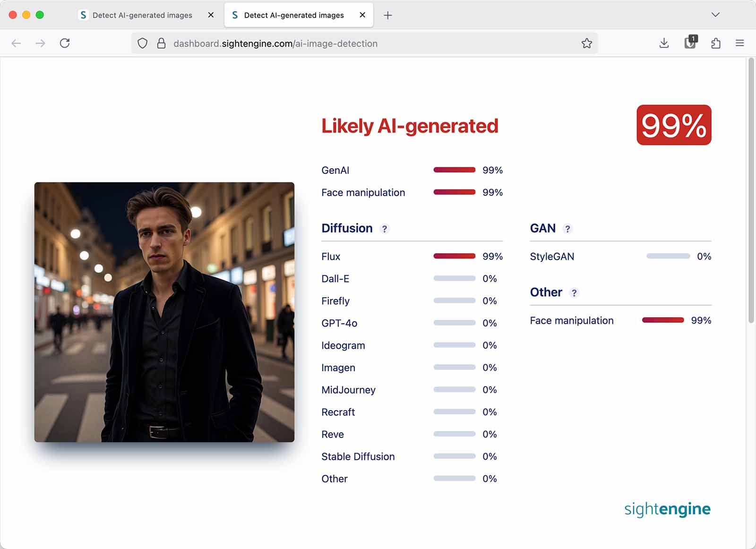Screen dimensions: 756x549
Task: View site security padlock info
Action: (161, 43)
